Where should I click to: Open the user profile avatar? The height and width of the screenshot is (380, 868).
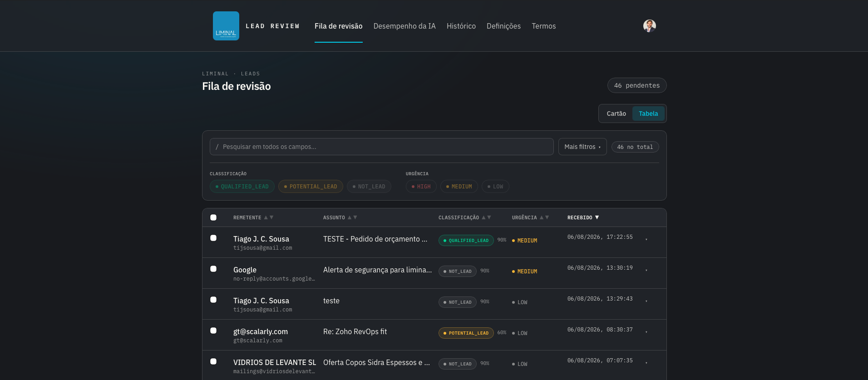pos(650,26)
